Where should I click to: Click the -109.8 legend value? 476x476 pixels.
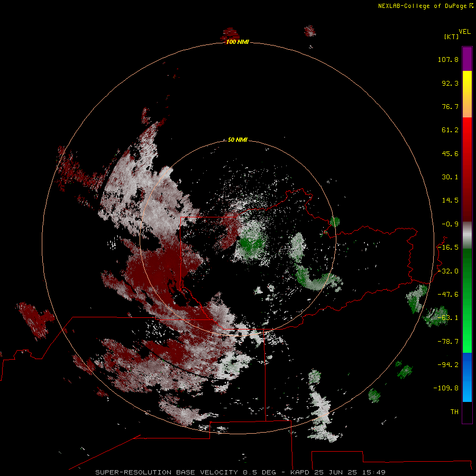[446, 388]
